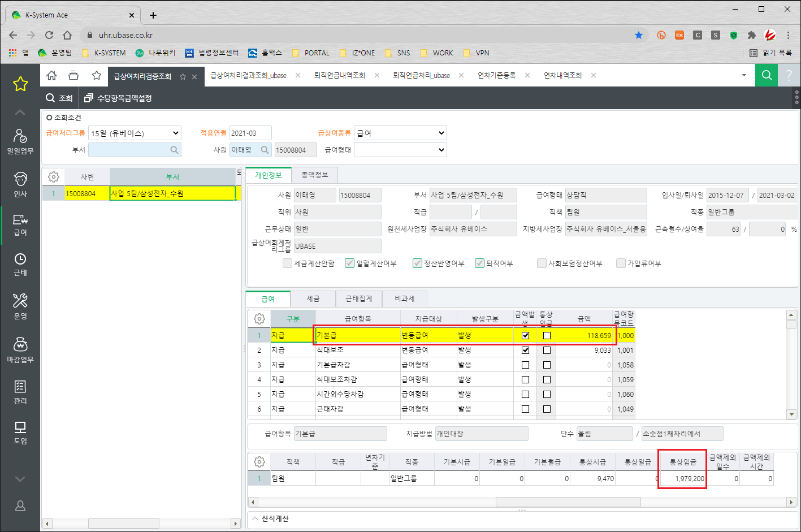Open the 운영 sidebar menu
The image size is (801, 532).
pos(20,306)
